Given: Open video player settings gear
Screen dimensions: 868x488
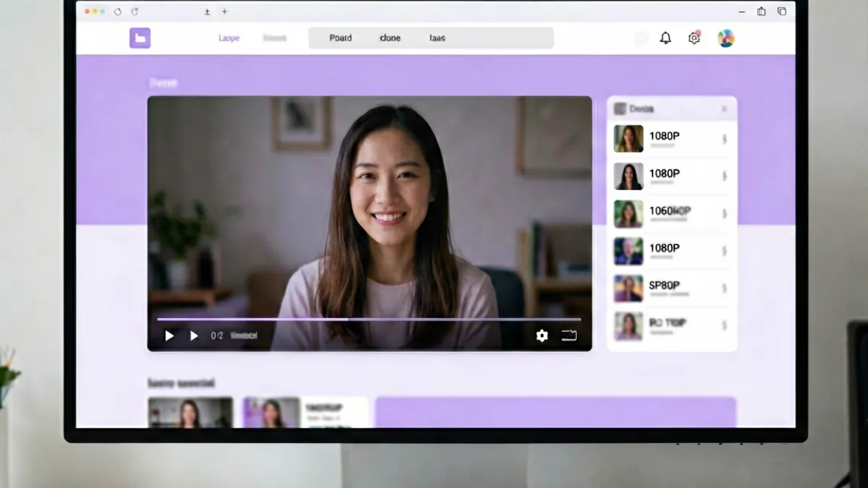Looking at the screenshot, I should (x=542, y=335).
